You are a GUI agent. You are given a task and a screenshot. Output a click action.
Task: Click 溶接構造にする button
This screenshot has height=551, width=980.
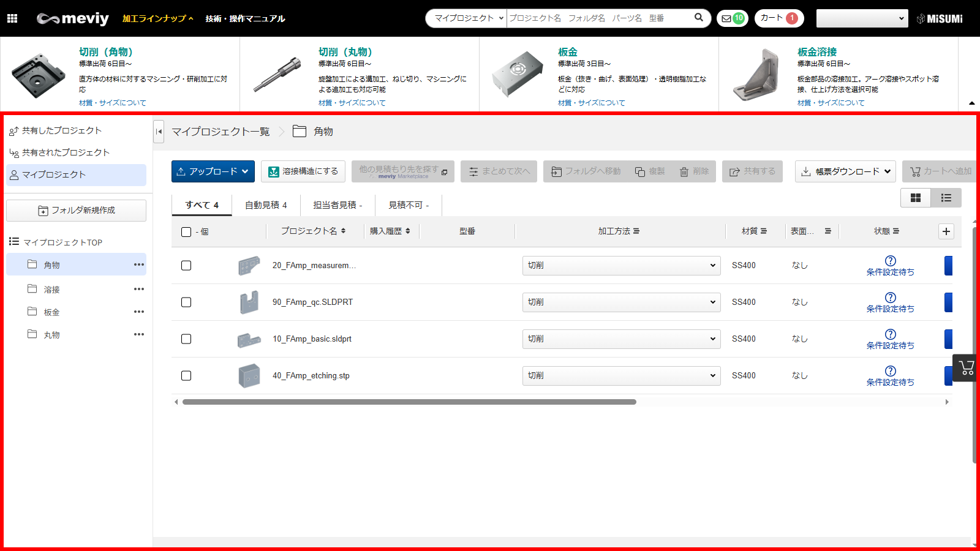click(303, 171)
